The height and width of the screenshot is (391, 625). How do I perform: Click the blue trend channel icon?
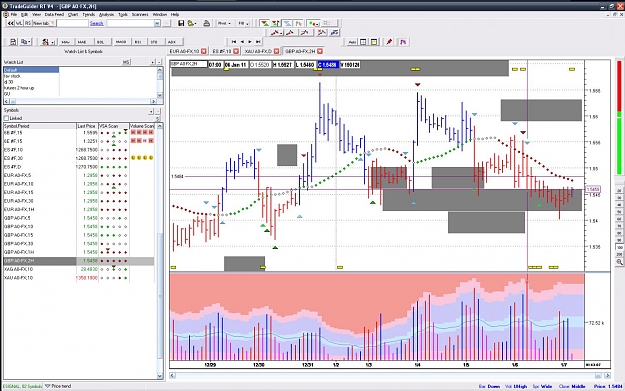pyautogui.click(x=334, y=33)
